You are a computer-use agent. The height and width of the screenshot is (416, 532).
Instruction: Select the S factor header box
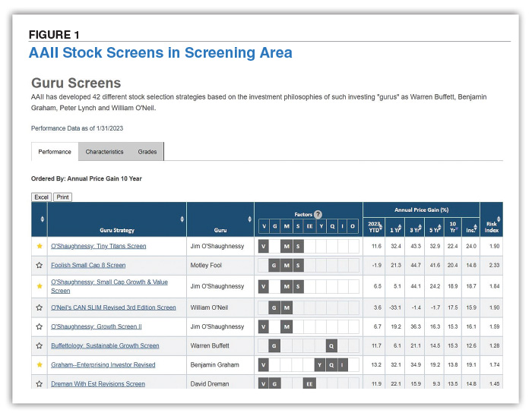[x=298, y=226]
